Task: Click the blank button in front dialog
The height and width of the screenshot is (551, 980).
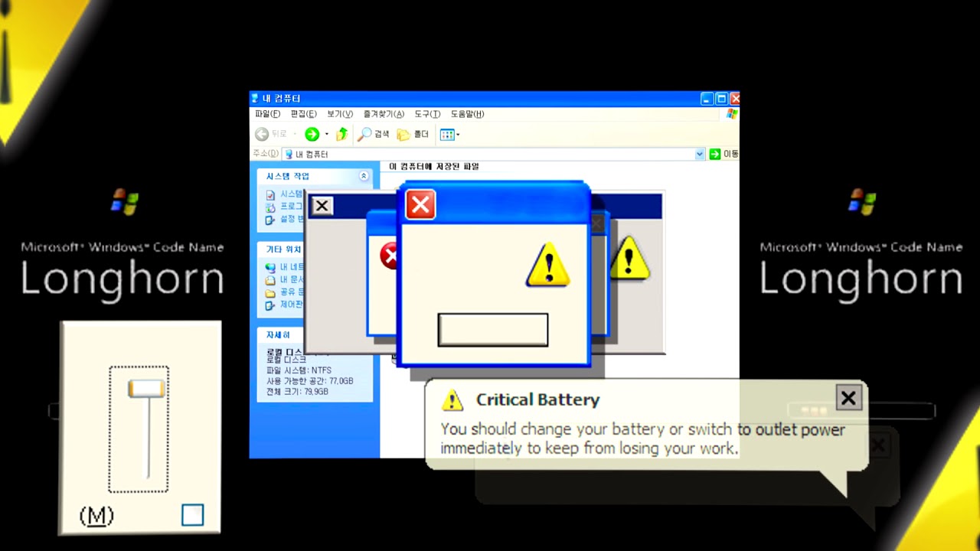Action: (493, 330)
